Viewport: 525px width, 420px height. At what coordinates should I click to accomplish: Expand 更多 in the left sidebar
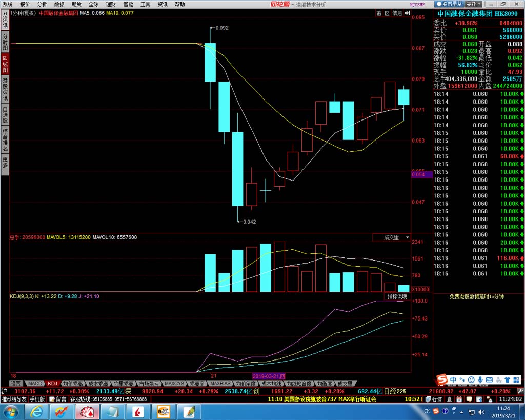click(5, 164)
